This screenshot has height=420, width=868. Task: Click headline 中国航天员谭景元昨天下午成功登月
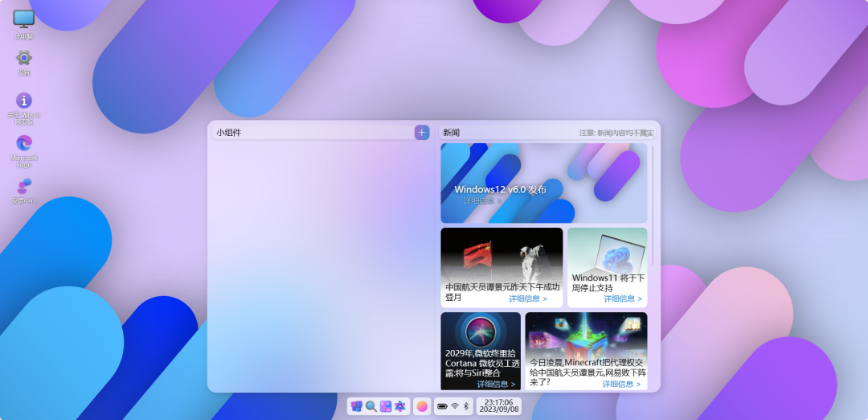[502, 293]
